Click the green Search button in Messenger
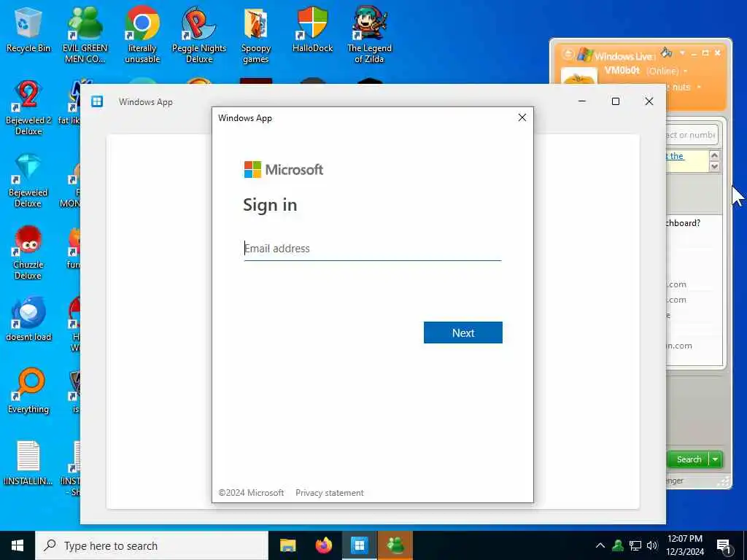 (688, 459)
